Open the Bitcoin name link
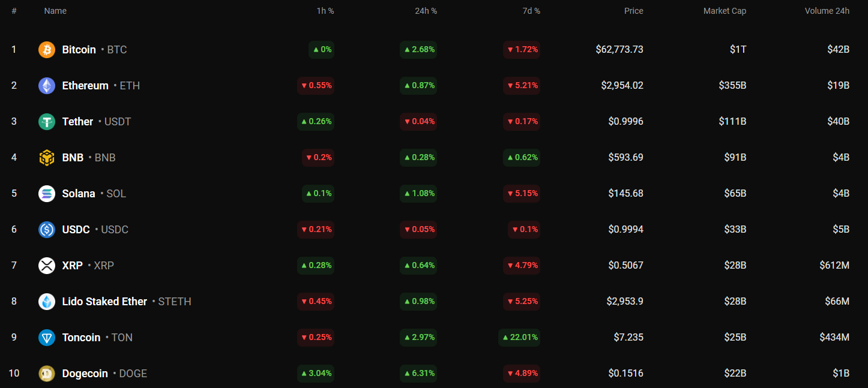Image resolution: width=868 pixels, height=388 pixels. [79, 50]
